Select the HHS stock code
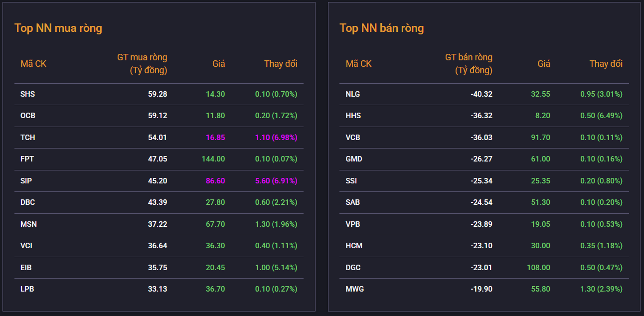The width and height of the screenshot is (644, 316). coord(353,116)
